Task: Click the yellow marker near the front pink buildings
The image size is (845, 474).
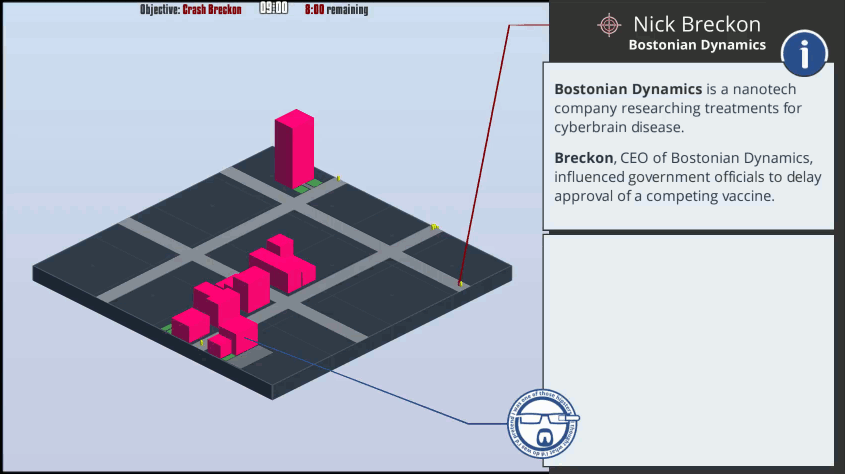Action: pyautogui.click(x=203, y=343)
